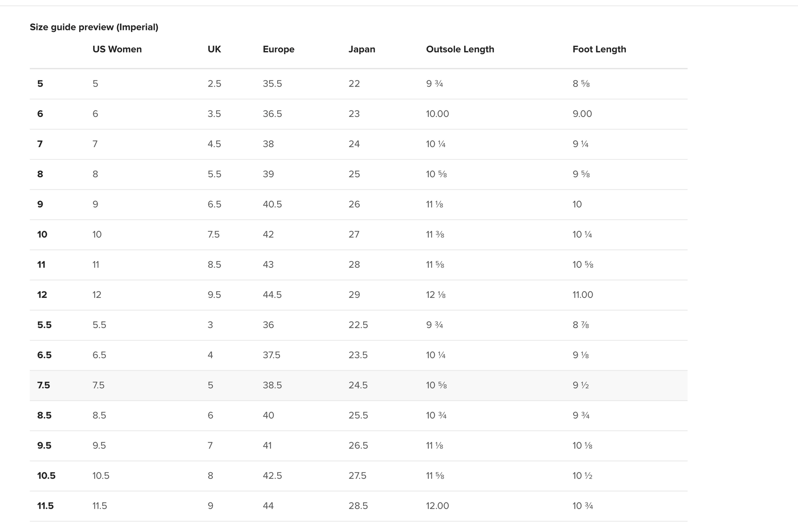Click the Japan column header
The height and width of the screenshot is (532, 798).
pyautogui.click(x=362, y=49)
